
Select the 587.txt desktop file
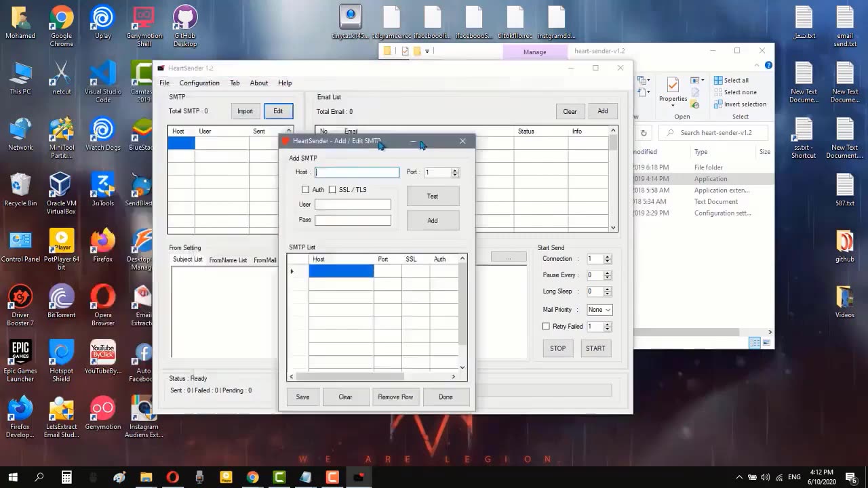(x=844, y=190)
